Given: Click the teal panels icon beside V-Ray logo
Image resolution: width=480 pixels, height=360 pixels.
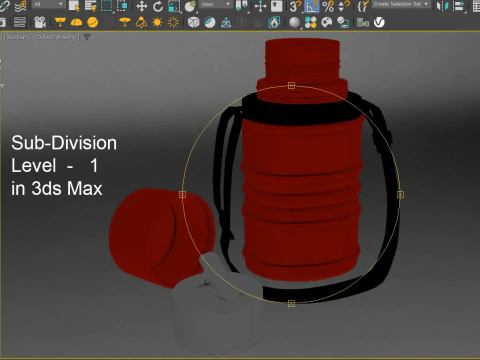Looking at the screenshot, I should 363,22.
